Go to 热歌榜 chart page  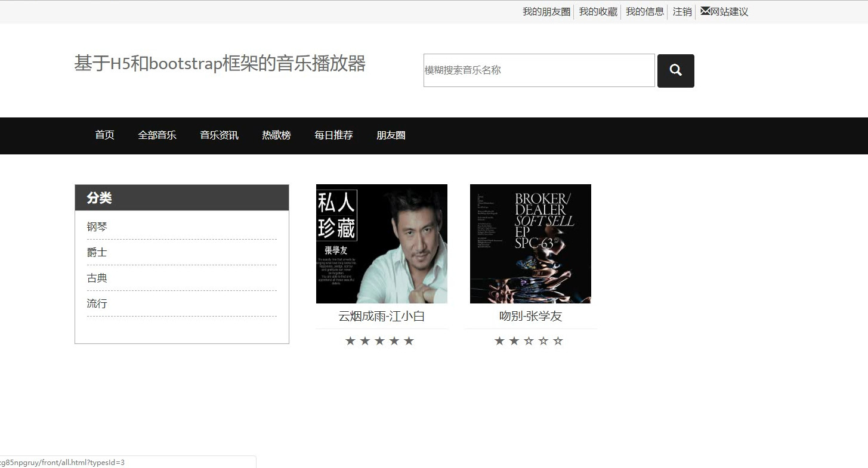[x=276, y=135]
